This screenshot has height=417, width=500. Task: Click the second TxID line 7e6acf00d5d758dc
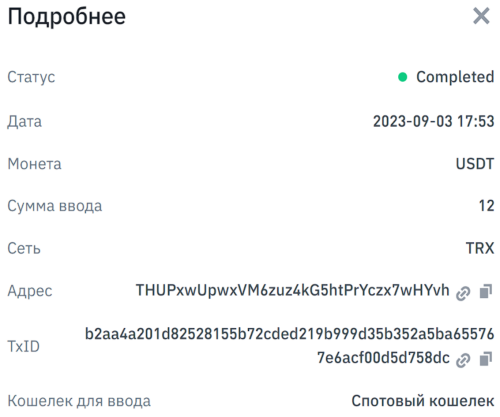(x=383, y=358)
